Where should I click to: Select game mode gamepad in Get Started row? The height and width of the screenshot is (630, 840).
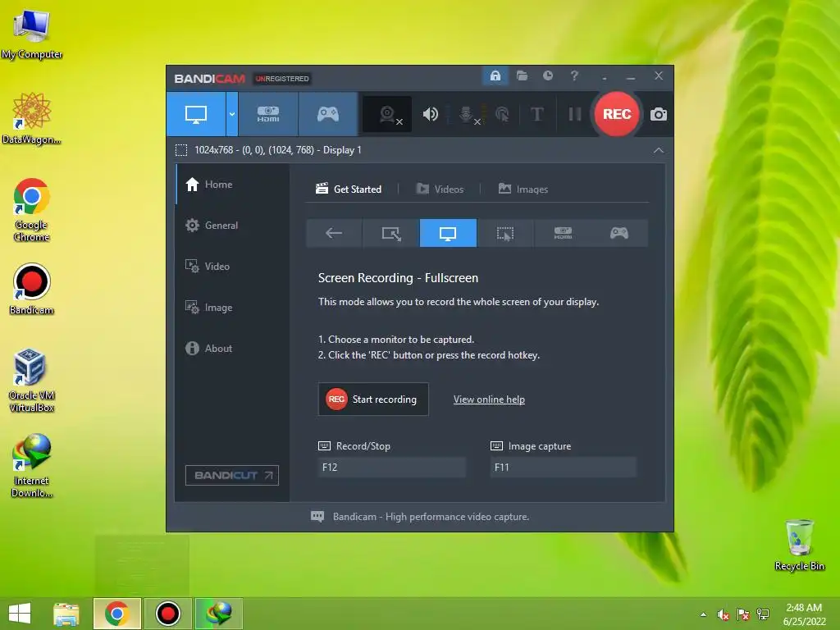(x=619, y=233)
